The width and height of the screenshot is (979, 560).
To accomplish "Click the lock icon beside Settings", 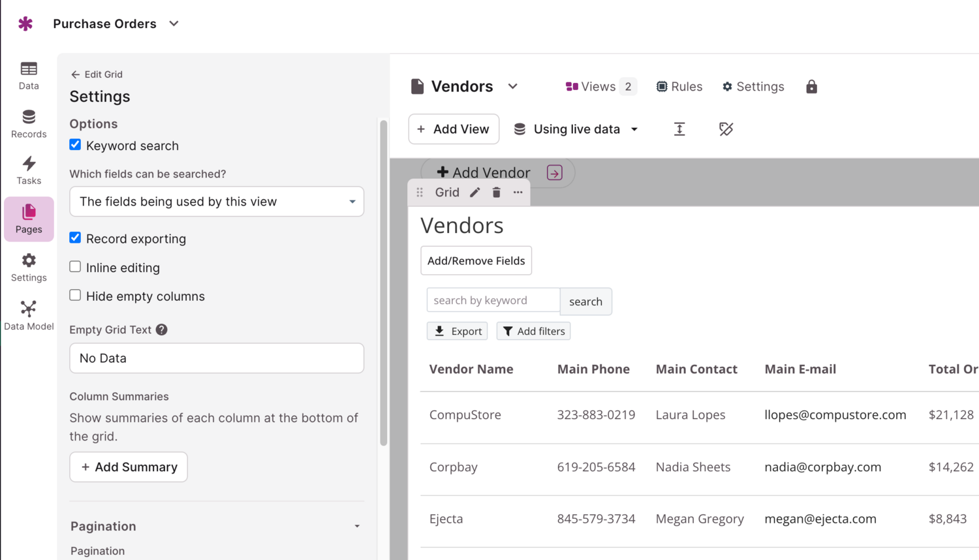I will 811,87.
